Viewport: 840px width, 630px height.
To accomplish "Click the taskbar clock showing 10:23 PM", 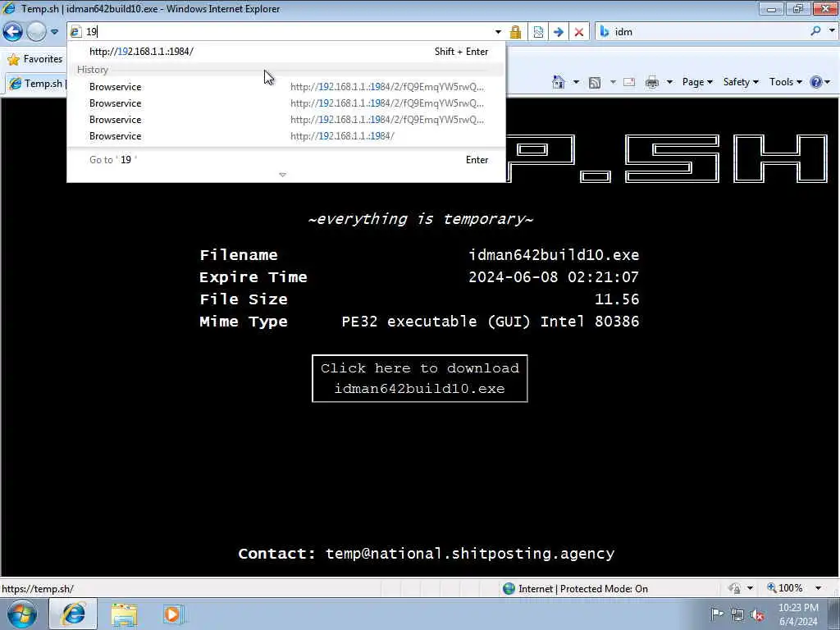I will point(798,614).
